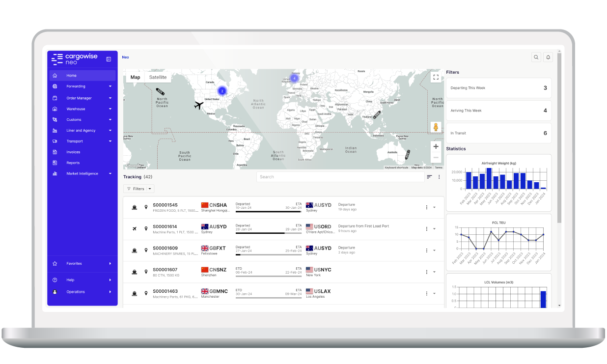Select the ship marker near East Asia

[377, 115]
